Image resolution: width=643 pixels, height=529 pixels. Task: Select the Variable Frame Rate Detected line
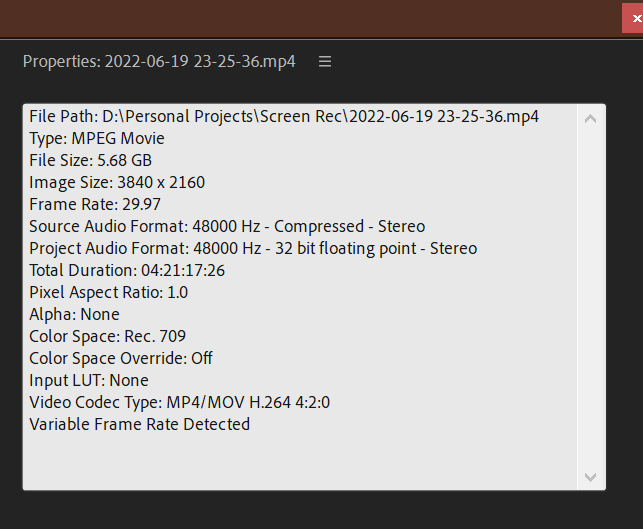pyautogui.click(x=139, y=424)
